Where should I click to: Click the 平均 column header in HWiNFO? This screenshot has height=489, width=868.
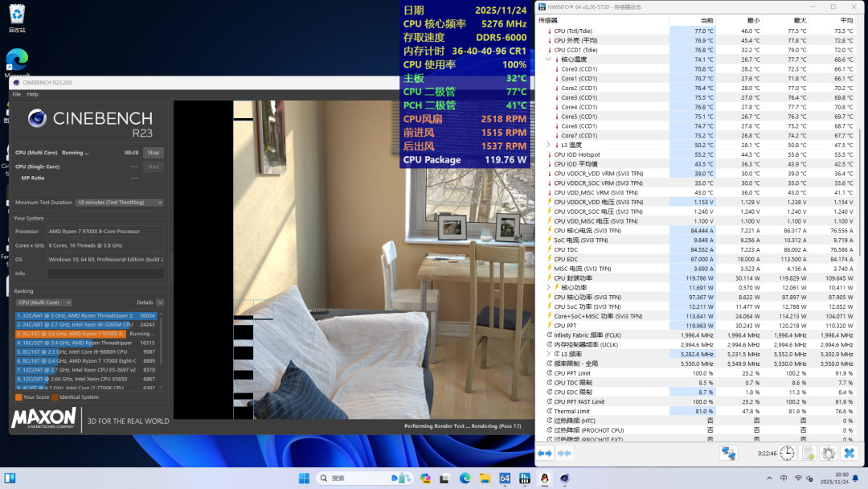click(x=832, y=20)
